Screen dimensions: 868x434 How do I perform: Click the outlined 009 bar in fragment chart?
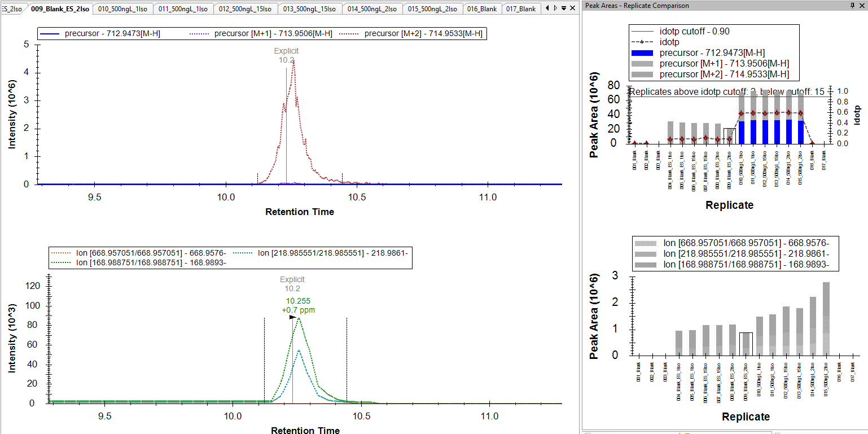pos(745,344)
